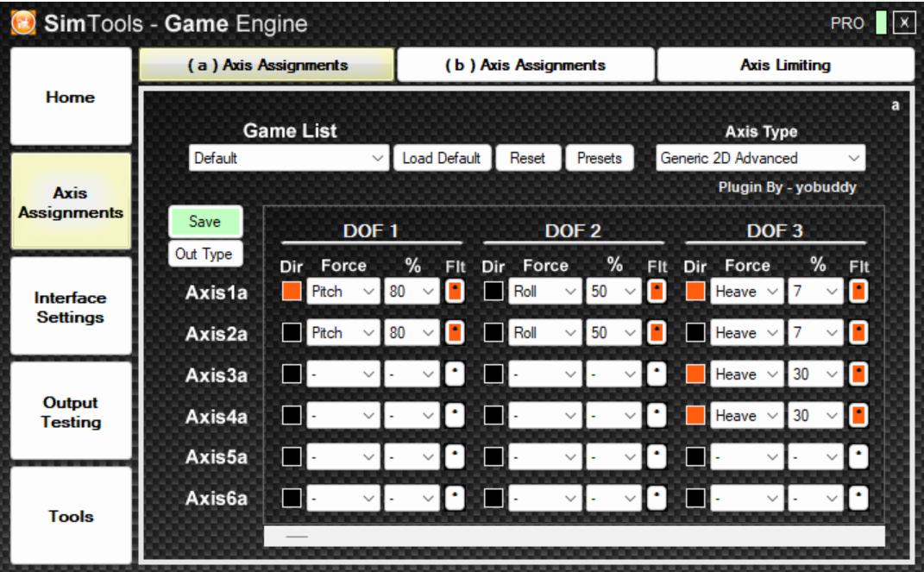Open Axis5a DOF 2 filter button
This screenshot has width=924, height=572.
pos(657,456)
